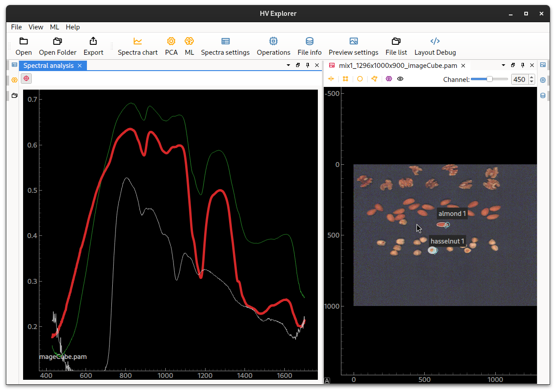Screen dimensions: 556x392
Task: Click the database icon in right sidebar
Action: tap(543, 96)
